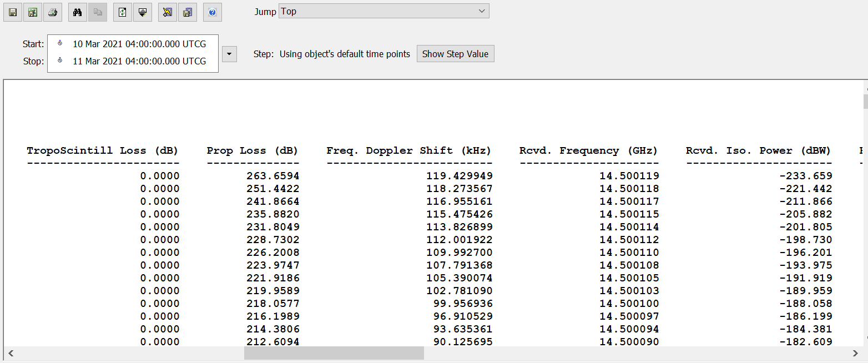Viewport: 868px width, 363px height.
Task: Click the vertical scrollbar thumb at top
Action: (865, 102)
